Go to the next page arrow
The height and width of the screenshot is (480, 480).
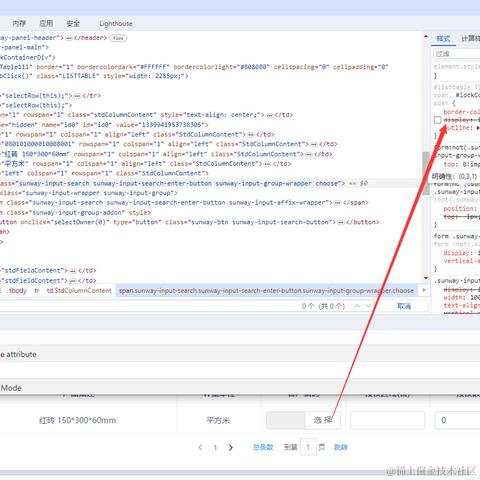coord(231,447)
